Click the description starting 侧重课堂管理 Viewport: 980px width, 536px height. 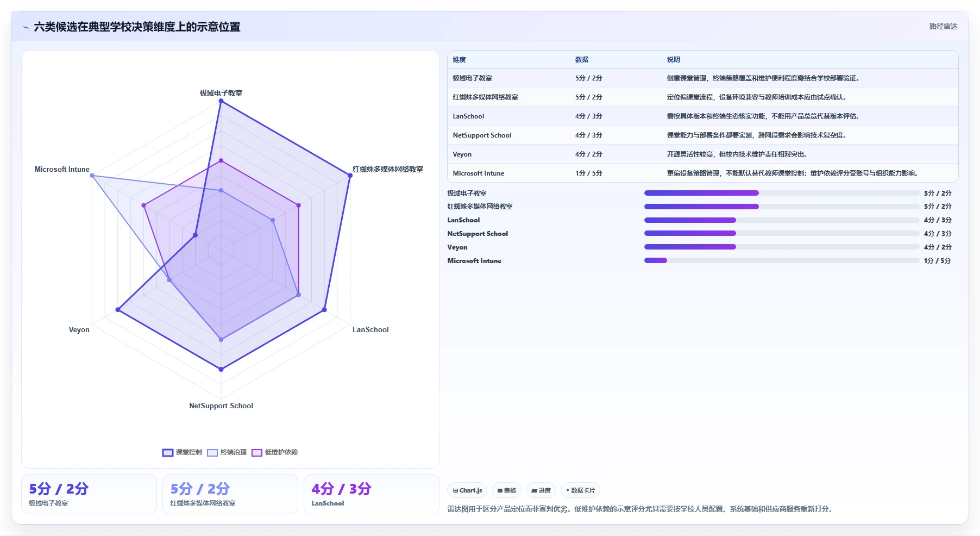pyautogui.click(x=763, y=78)
